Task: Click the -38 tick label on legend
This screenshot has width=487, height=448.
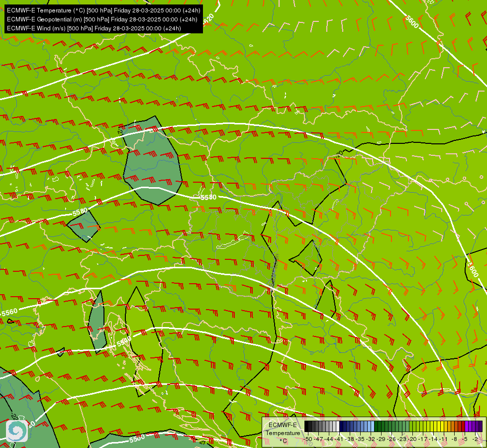Action: coord(350,439)
